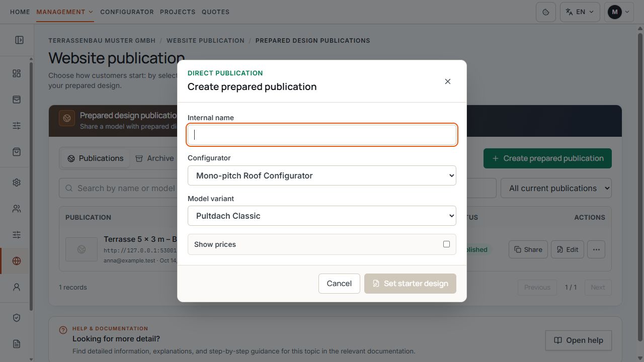Open the shopping bag icon in sidebar
The height and width of the screenshot is (362, 644).
[x=17, y=152]
